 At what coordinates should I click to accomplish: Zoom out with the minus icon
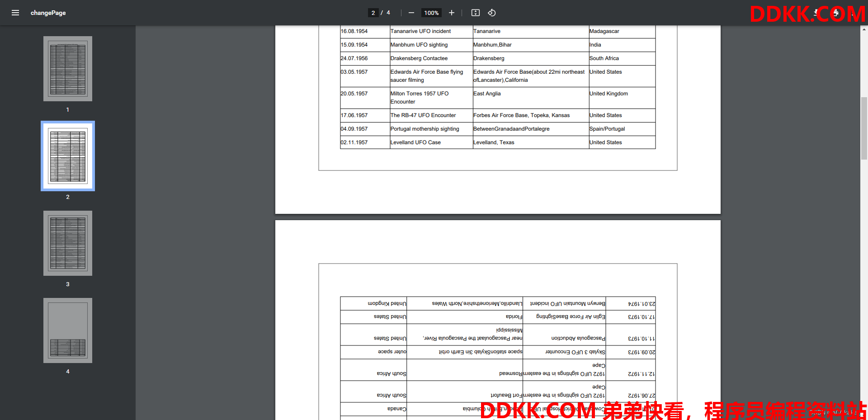pos(411,13)
